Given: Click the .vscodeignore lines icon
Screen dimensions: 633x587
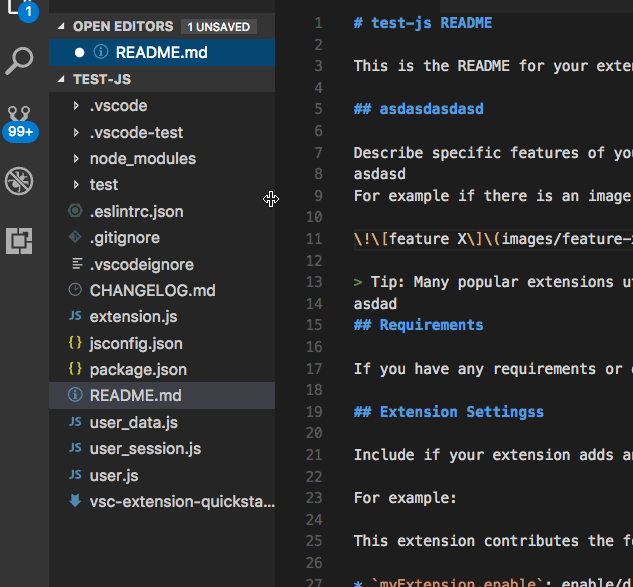Looking at the screenshot, I should [x=77, y=264].
